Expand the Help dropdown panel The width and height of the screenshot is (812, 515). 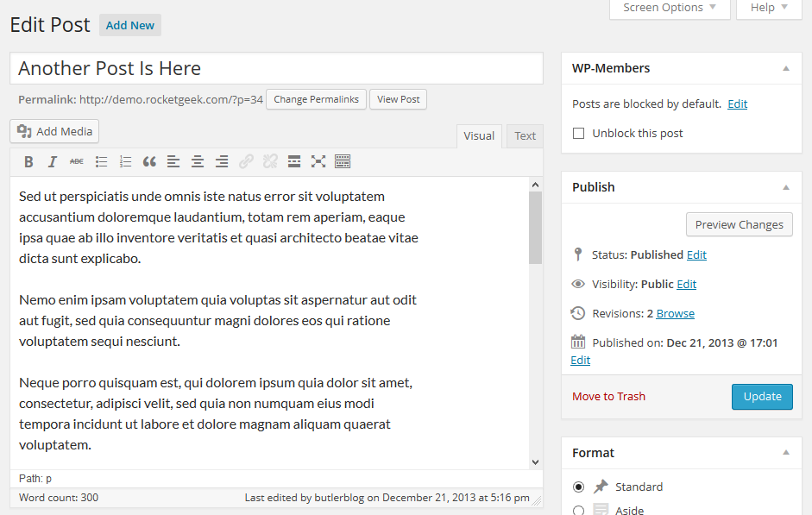[x=769, y=8]
